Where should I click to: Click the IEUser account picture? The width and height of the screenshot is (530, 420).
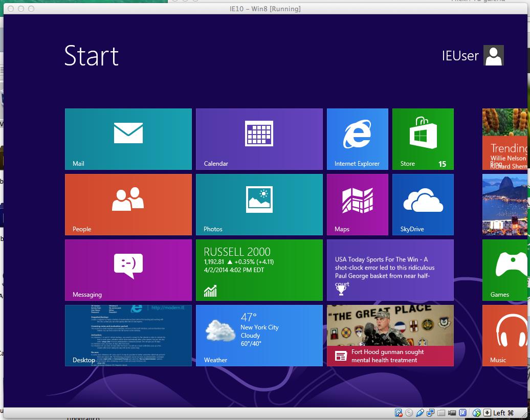click(x=493, y=56)
